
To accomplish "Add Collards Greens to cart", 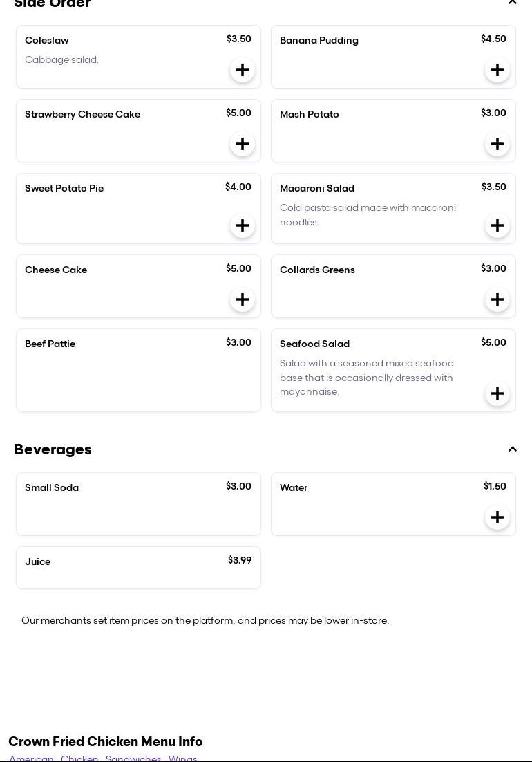I will 497,299.
